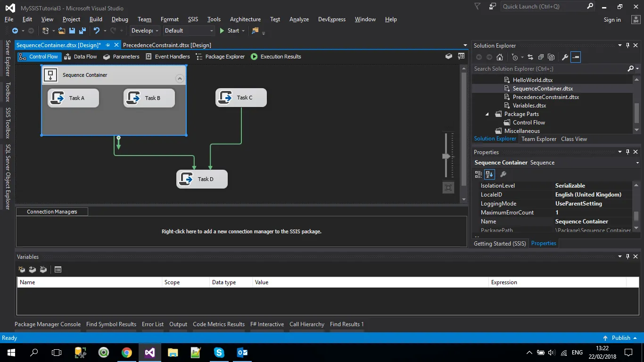Open HelloWorld.dtsx in Solution Explorer
Image resolution: width=644 pixels, height=362 pixels.
533,80
